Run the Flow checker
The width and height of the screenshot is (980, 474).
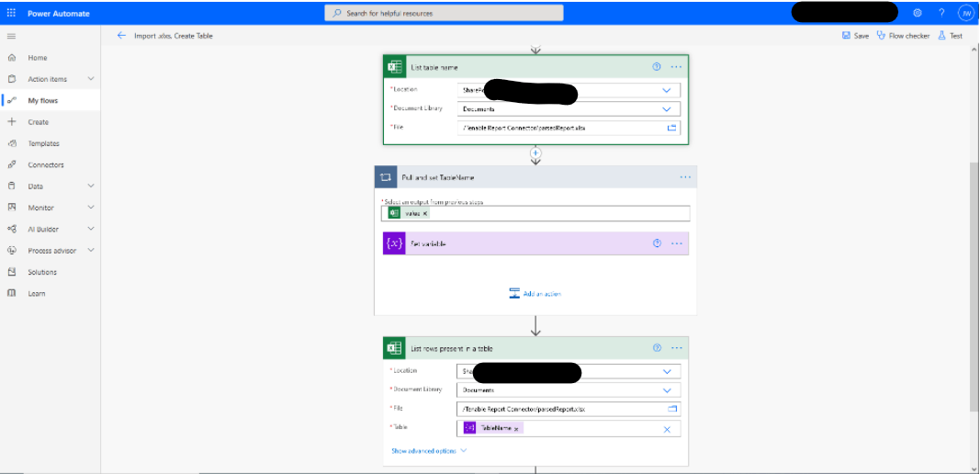pyautogui.click(x=903, y=36)
